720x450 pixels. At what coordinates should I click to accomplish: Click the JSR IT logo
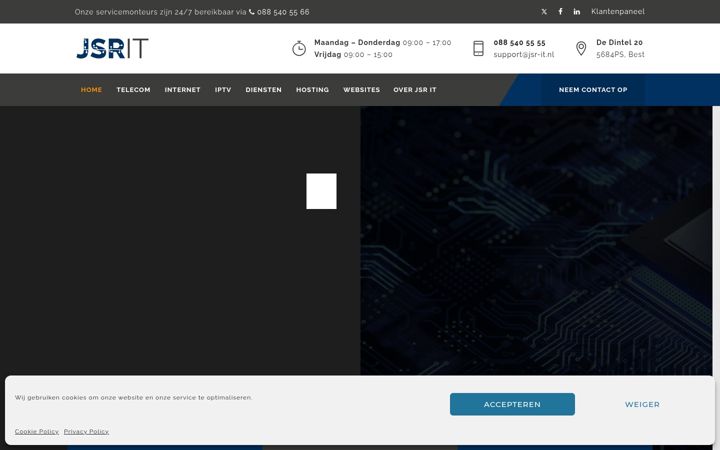coord(112,48)
